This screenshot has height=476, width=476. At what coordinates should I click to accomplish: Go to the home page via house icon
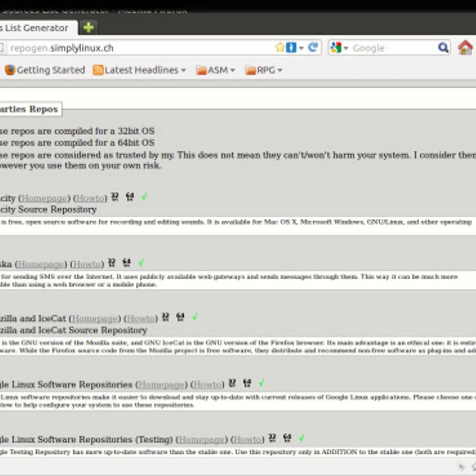(465, 47)
